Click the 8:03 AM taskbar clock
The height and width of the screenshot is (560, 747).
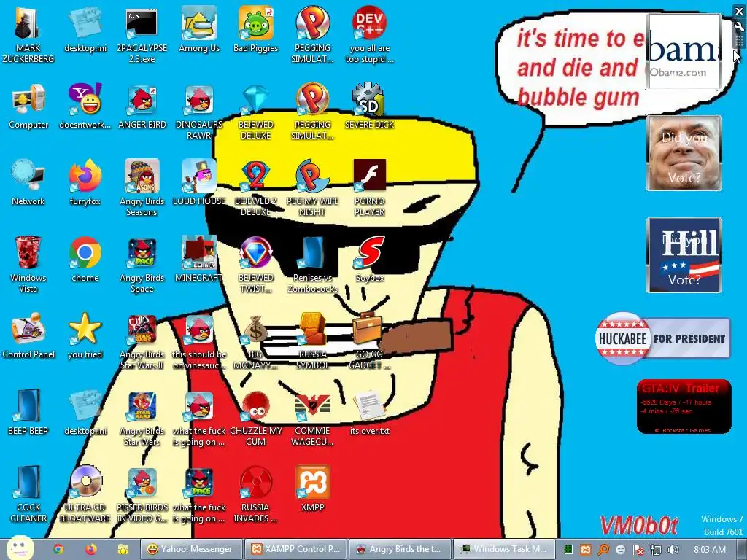coord(710,550)
